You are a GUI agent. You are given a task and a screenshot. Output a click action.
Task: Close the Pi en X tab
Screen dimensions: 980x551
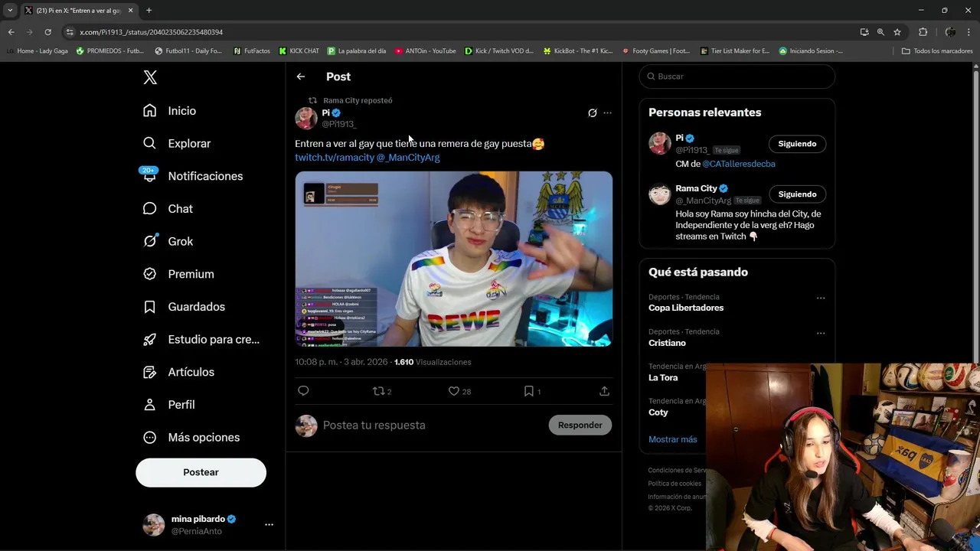pyautogui.click(x=130, y=10)
